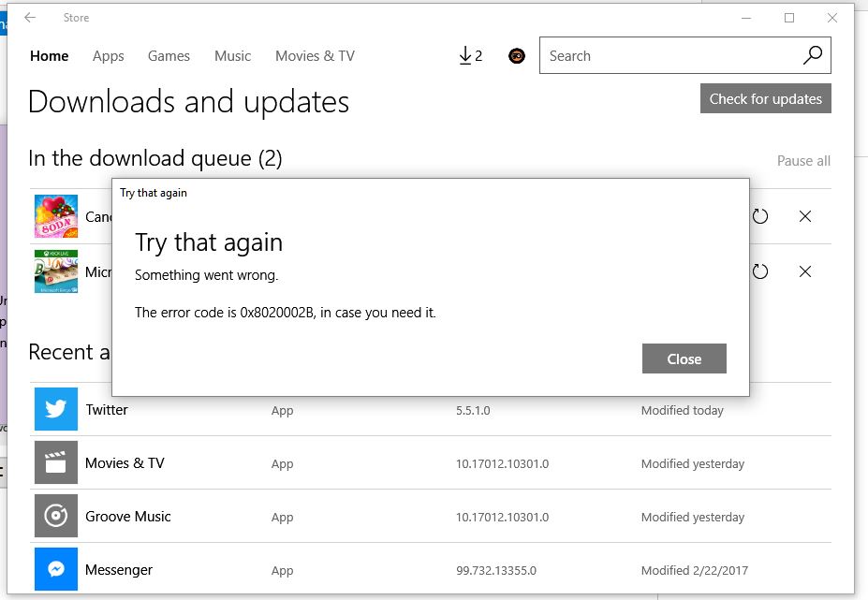The image size is (868, 600).
Task: Open the user account avatar
Action: [517, 56]
